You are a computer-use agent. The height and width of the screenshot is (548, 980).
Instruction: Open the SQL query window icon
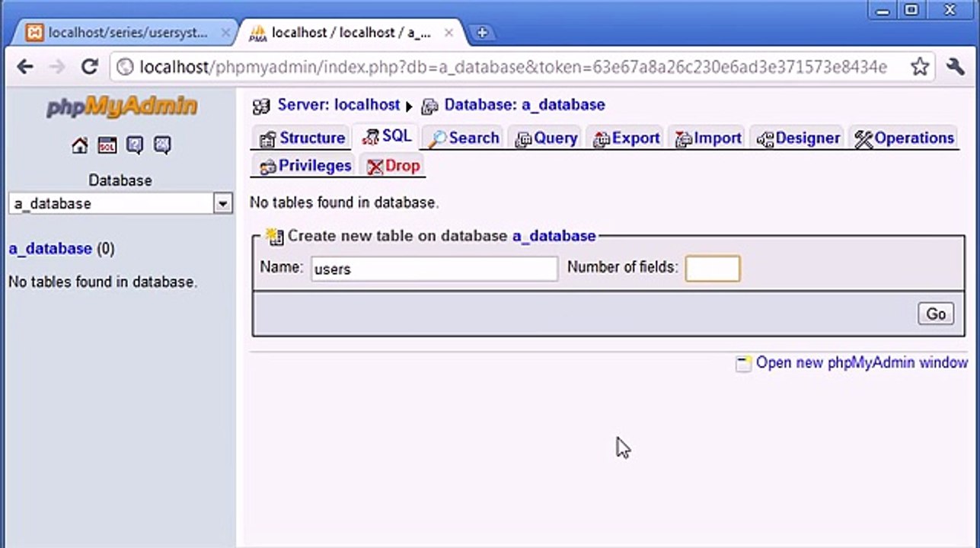(x=107, y=145)
